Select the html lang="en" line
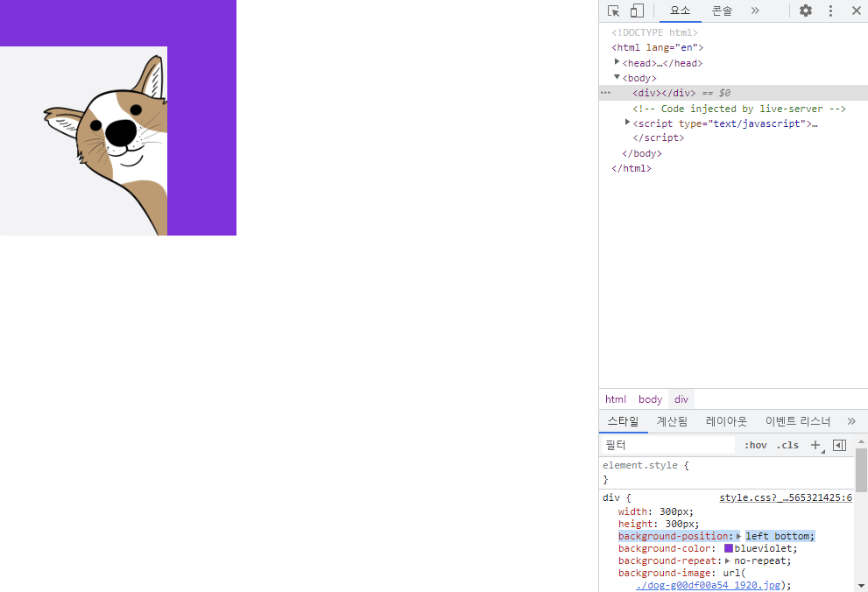This screenshot has height=592, width=868. pos(657,47)
